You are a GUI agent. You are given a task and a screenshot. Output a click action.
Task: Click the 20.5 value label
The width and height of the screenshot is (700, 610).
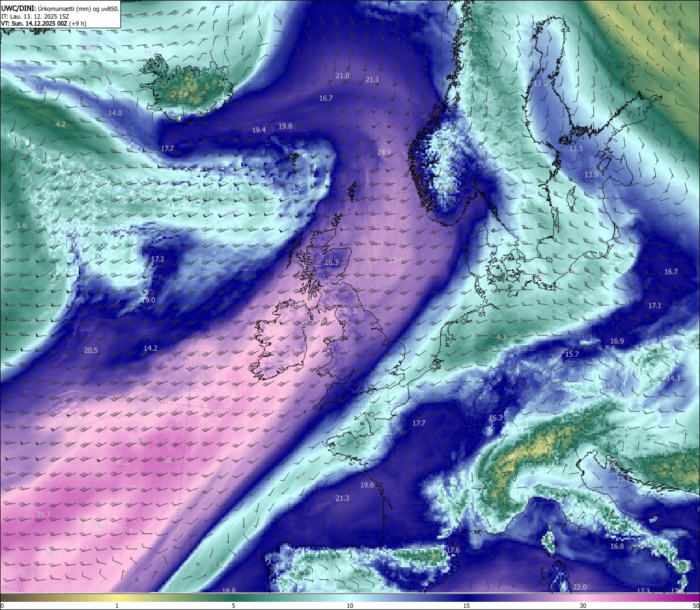click(x=91, y=350)
